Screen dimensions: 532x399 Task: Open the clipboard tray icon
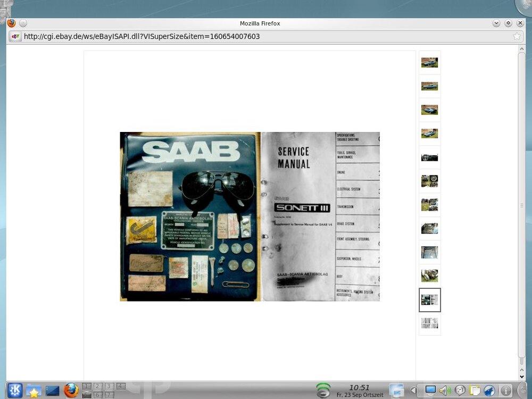click(x=475, y=390)
